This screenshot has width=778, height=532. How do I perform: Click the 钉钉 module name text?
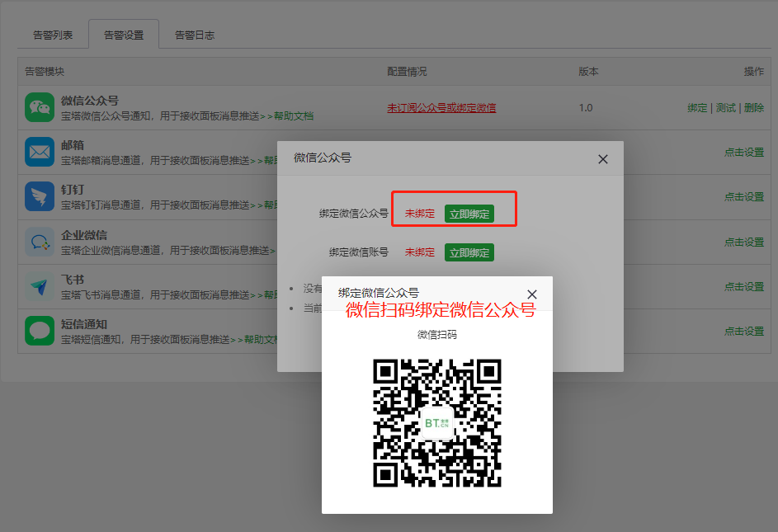coord(73,190)
